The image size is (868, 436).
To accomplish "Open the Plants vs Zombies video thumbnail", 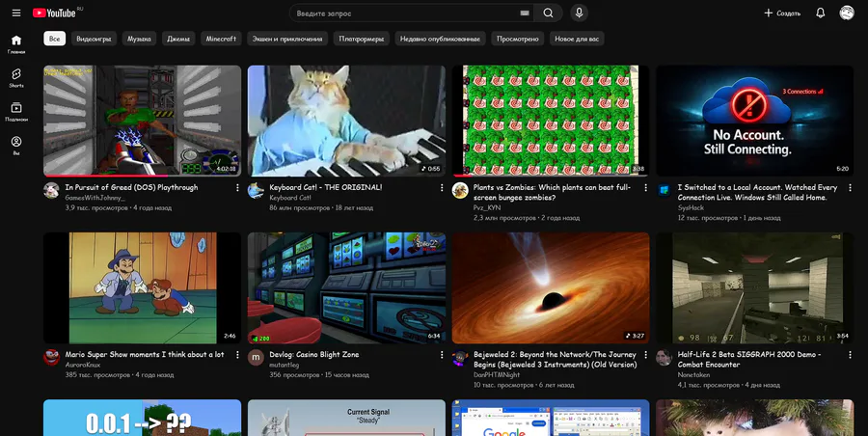I will point(551,121).
